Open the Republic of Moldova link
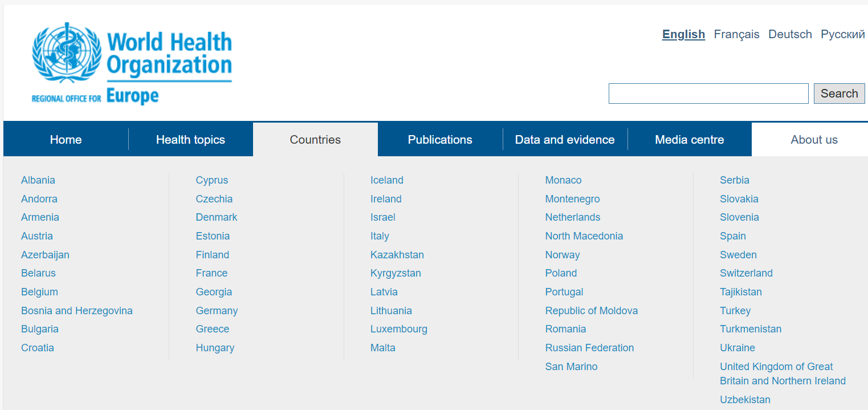The image size is (868, 410). click(x=592, y=311)
